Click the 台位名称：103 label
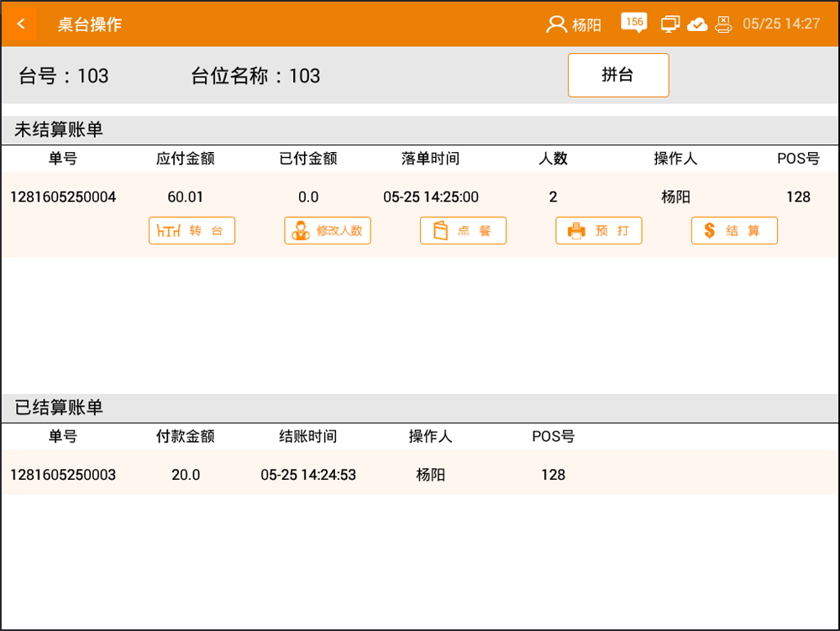 click(x=255, y=76)
